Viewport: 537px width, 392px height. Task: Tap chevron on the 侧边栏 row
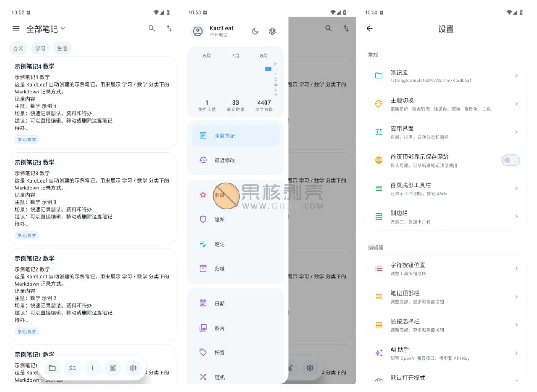(x=516, y=217)
